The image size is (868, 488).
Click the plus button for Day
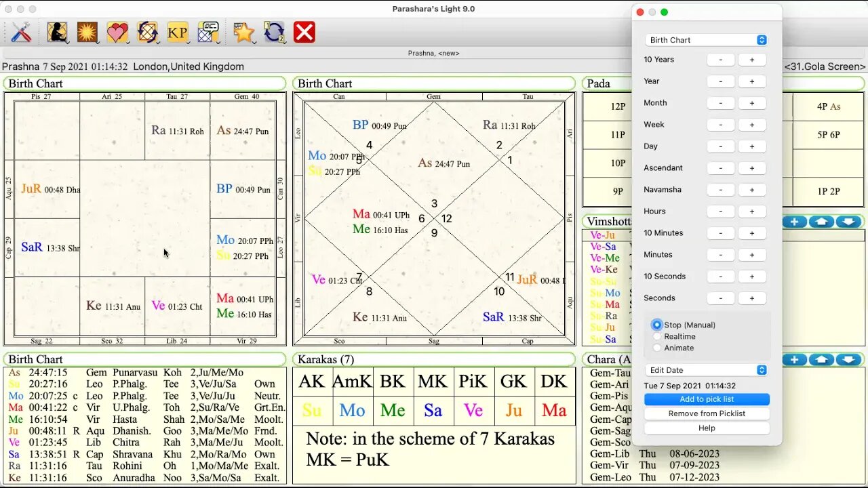click(x=752, y=146)
